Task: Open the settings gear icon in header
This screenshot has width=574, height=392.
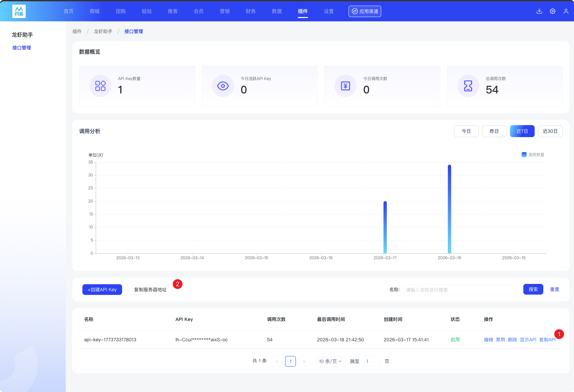Action: point(553,11)
